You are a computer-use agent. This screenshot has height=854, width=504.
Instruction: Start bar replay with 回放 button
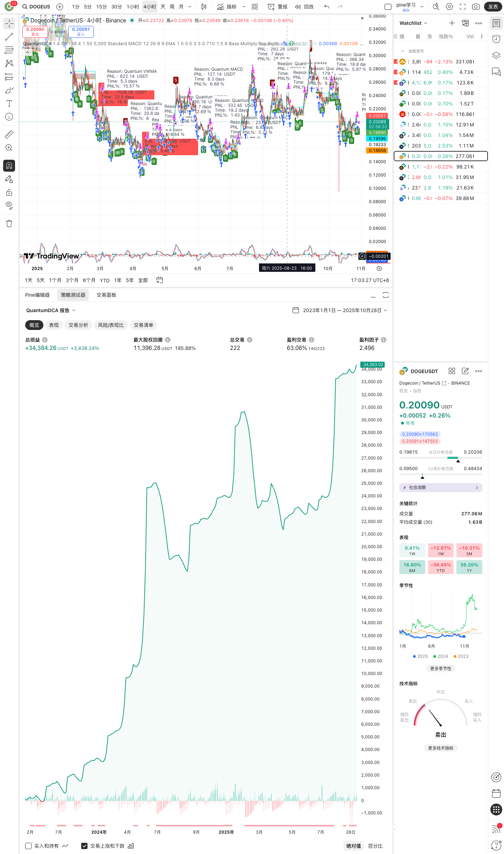pos(304,7)
